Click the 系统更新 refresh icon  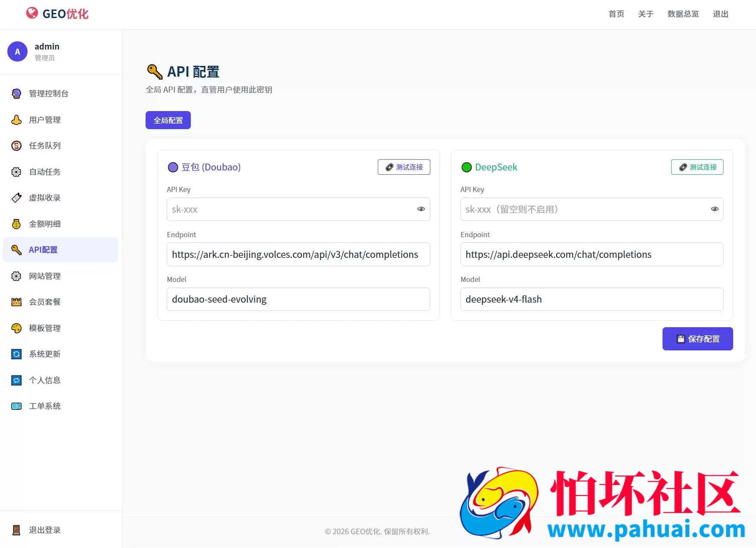(16, 354)
